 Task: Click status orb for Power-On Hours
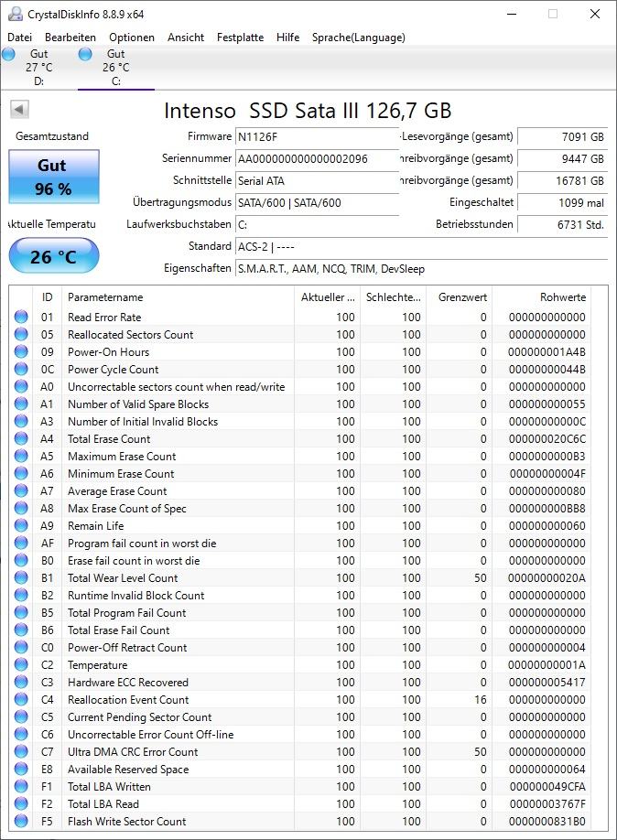click(x=21, y=351)
